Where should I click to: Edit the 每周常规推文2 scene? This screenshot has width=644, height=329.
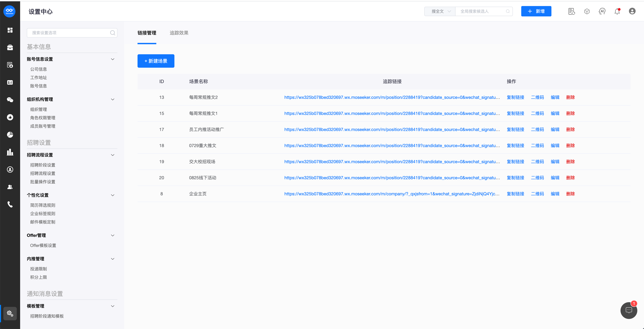[x=555, y=97]
